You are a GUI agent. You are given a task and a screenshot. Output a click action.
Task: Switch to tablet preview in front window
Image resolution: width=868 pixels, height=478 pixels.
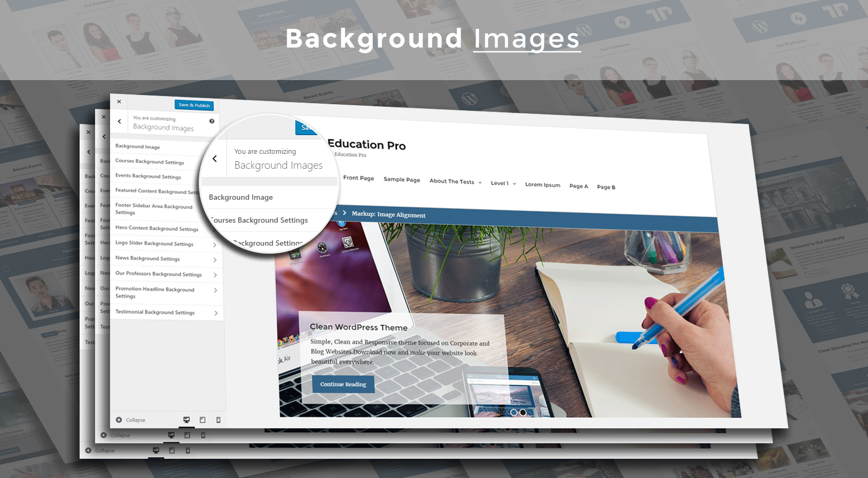pos(202,420)
